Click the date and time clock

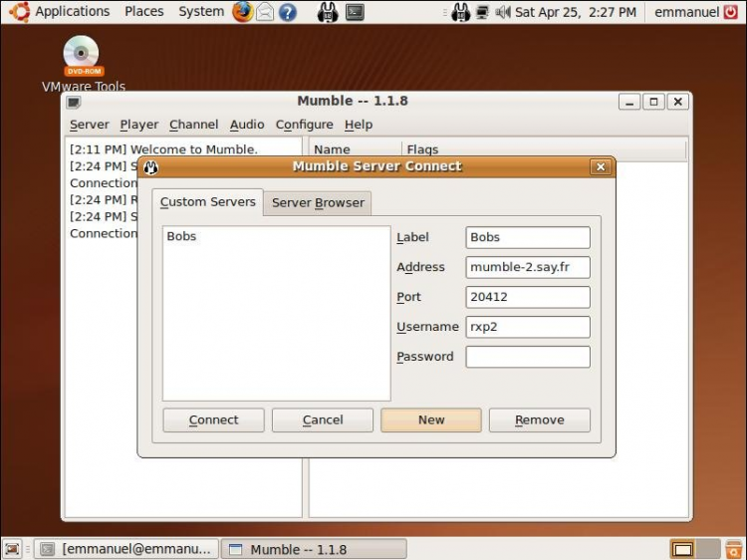[576, 12]
